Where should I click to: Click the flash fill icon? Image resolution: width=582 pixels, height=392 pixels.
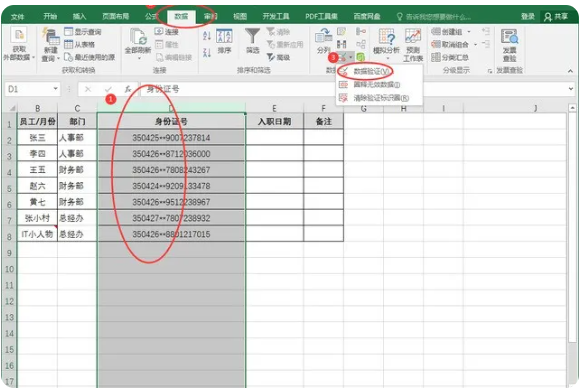tap(341, 32)
